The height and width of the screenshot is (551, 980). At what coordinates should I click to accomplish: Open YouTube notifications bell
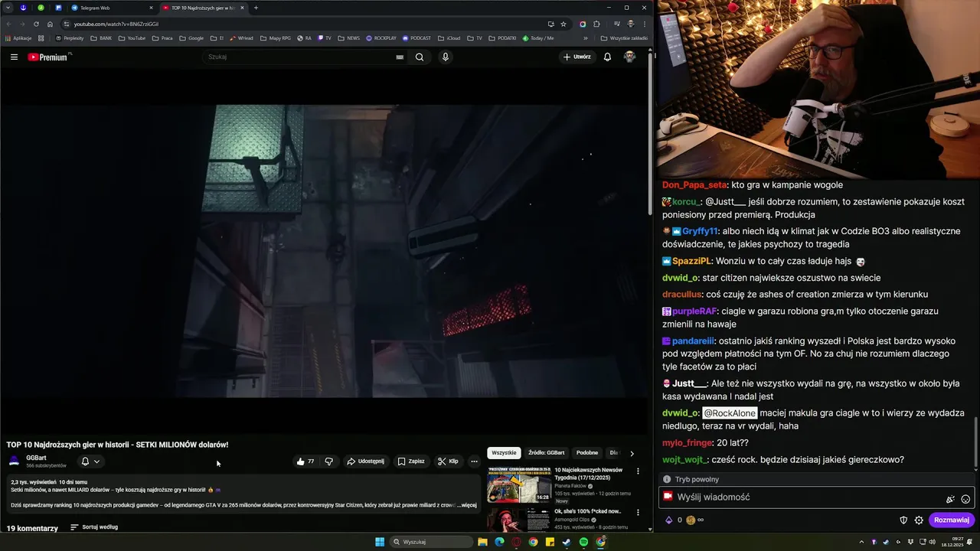click(x=607, y=57)
